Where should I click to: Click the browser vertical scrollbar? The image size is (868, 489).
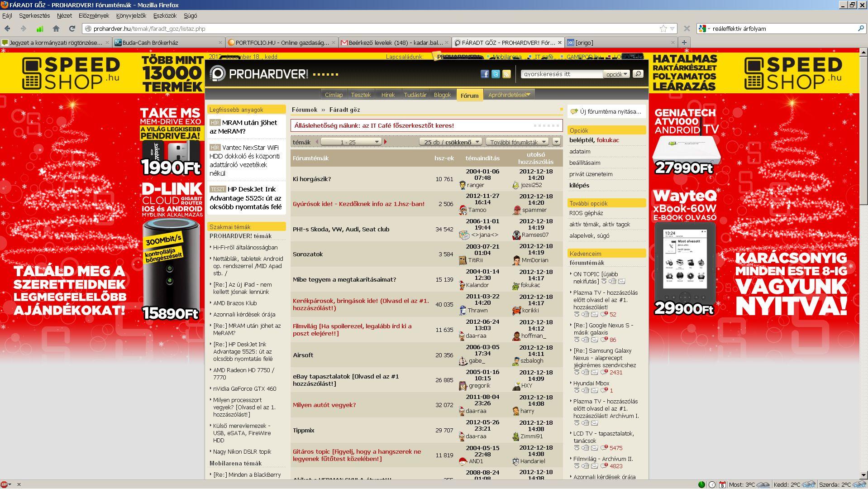tap(863, 264)
